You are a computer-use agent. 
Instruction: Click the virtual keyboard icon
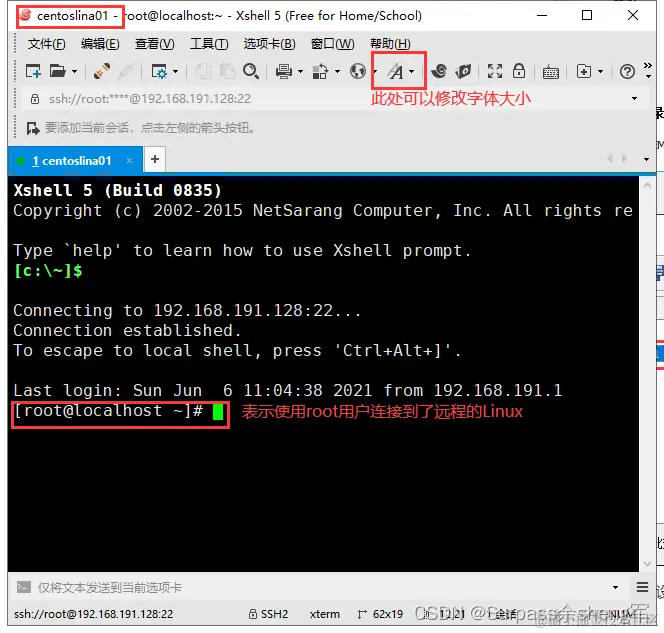pyautogui.click(x=551, y=72)
